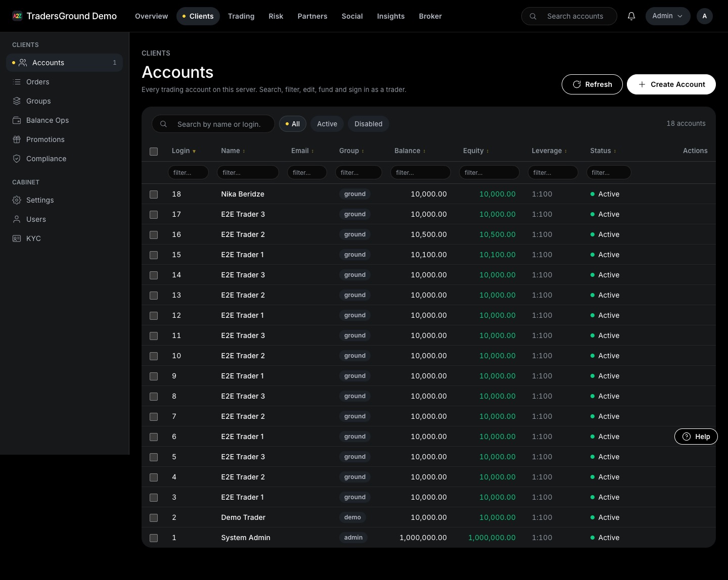This screenshot has width=728, height=580.
Task: Go to the Trading top tab
Action: 241,16
